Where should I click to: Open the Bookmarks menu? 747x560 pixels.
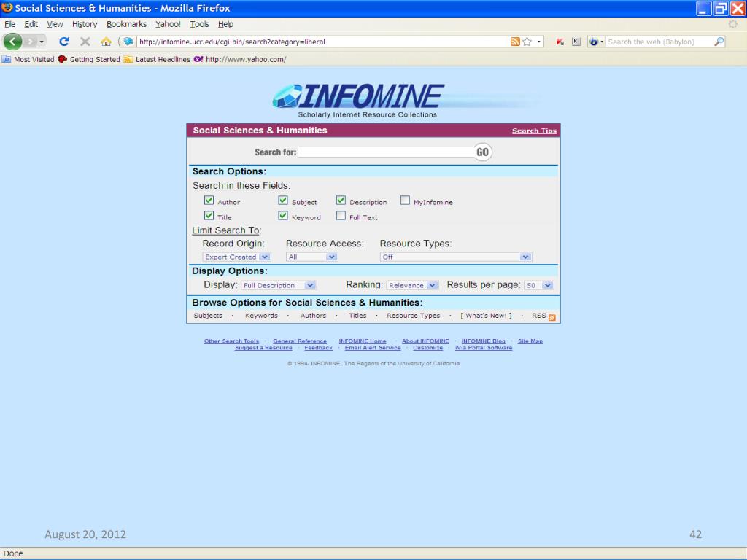coord(127,24)
